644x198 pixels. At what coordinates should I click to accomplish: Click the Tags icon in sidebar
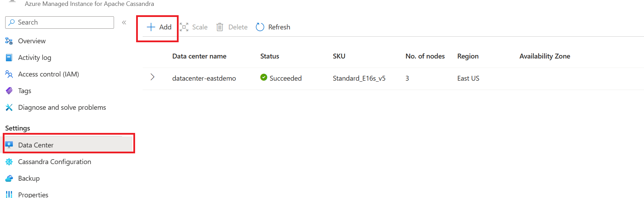[x=9, y=91]
